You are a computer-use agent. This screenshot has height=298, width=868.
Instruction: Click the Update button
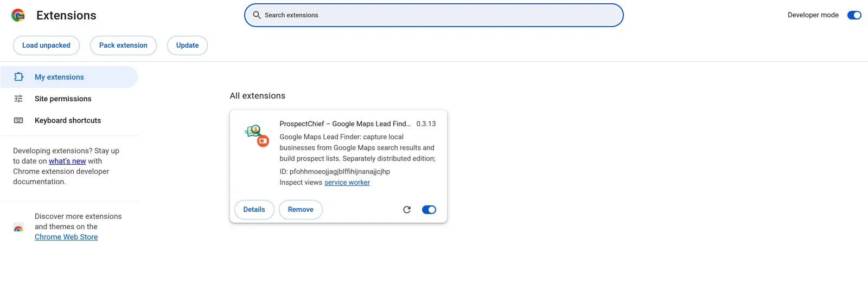[187, 46]
